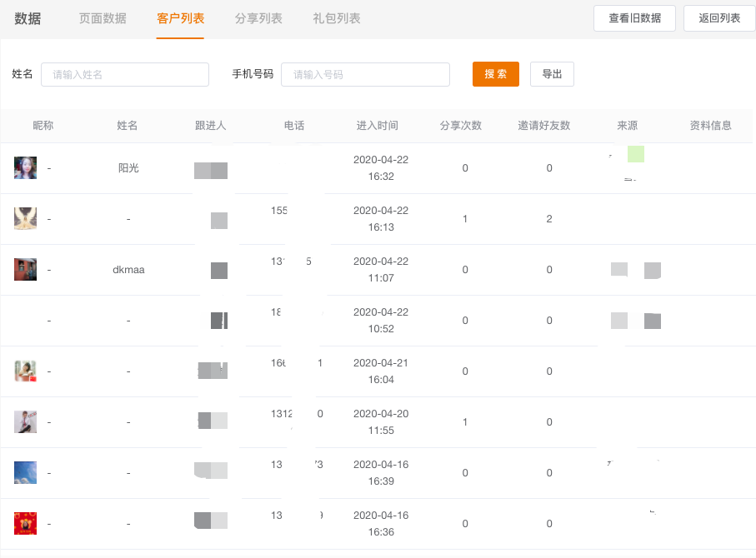This screenshot has height=558, width=756.
Task: Open avatar in the 2020-04-20 11:55 row
Action: [x=25, y=422]
